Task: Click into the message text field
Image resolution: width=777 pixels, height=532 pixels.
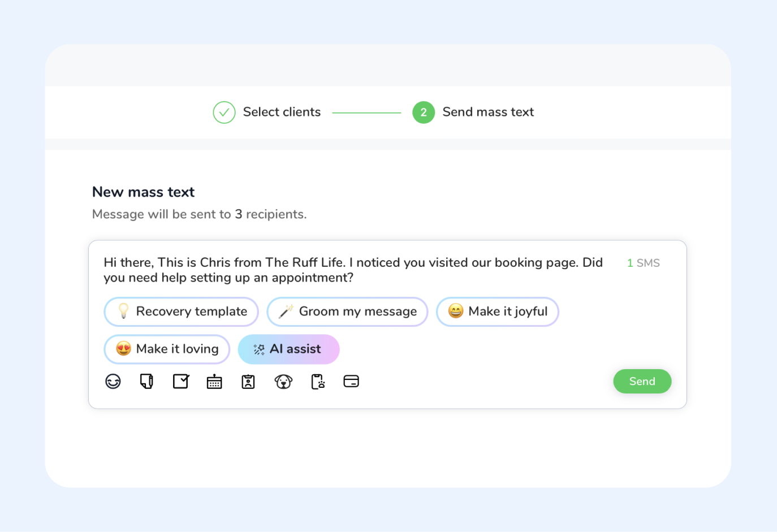Action: [353, 270]
